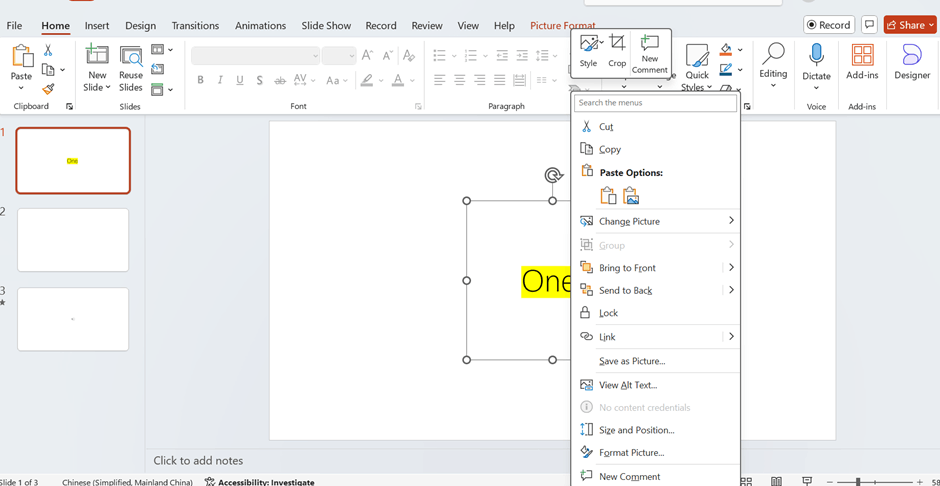Click the New Slide icon

click(x=97, y=54)
